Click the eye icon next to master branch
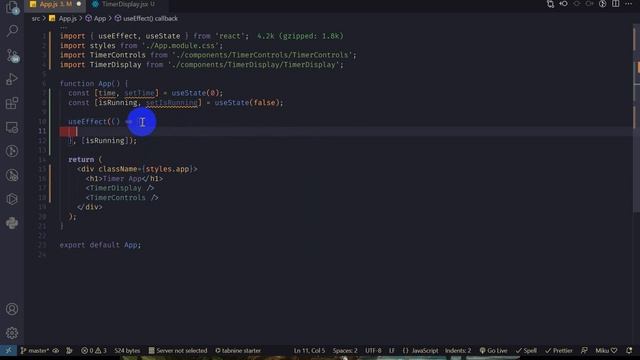The height and width of the screenshot is (360, 640). [56, 351]
